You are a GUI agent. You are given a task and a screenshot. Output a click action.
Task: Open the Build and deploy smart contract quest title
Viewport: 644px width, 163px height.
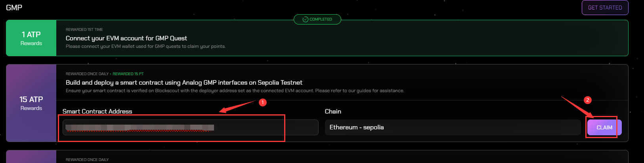pos(184,83)
